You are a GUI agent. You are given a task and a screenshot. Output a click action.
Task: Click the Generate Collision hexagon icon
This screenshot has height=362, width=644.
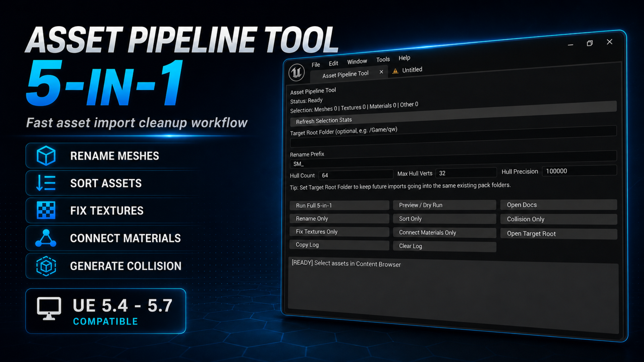(46, 266)
